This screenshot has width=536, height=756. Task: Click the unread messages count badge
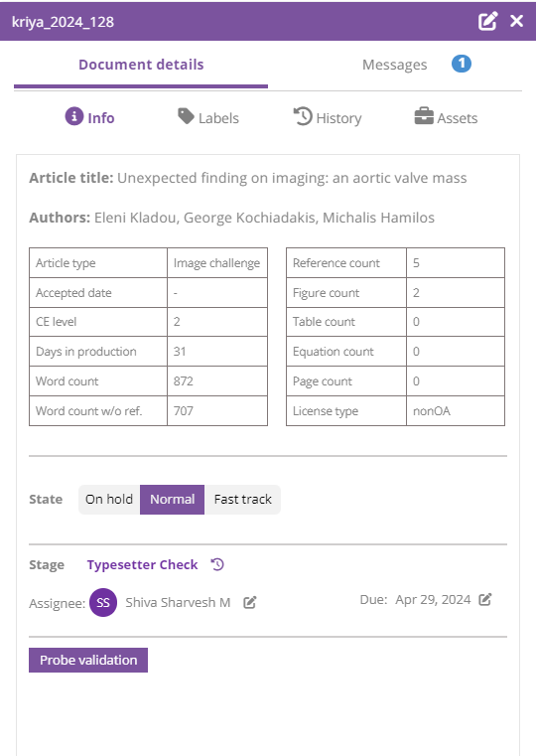[462, 64]
